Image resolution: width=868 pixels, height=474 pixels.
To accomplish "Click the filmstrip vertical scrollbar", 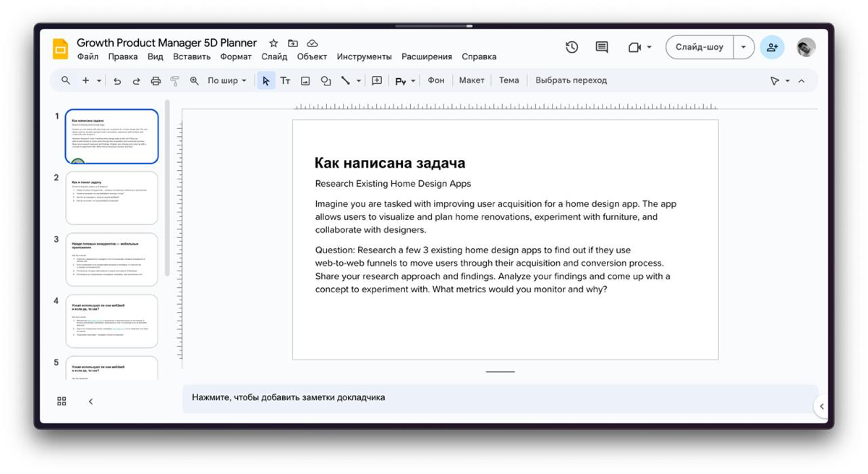I will 168,188.
